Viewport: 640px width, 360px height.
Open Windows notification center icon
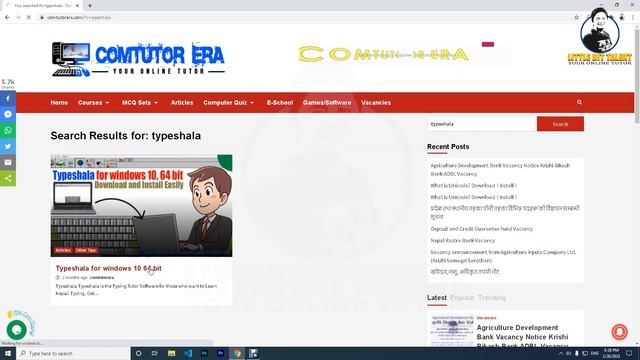tap(629, 353)
